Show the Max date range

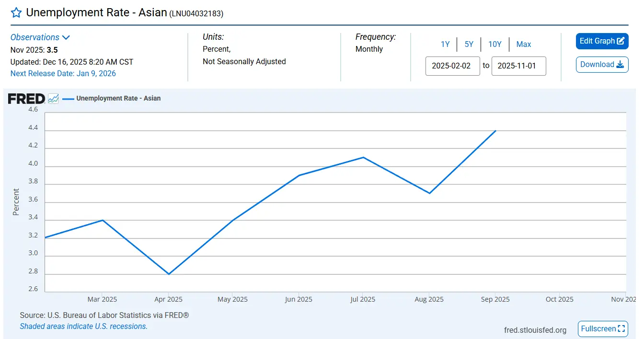523,44
